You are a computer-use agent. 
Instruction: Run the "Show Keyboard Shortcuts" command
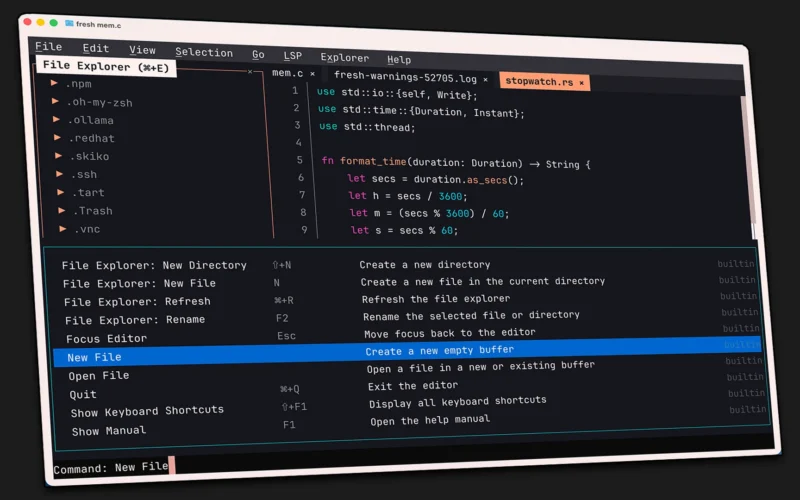click(x=147, y=410)
